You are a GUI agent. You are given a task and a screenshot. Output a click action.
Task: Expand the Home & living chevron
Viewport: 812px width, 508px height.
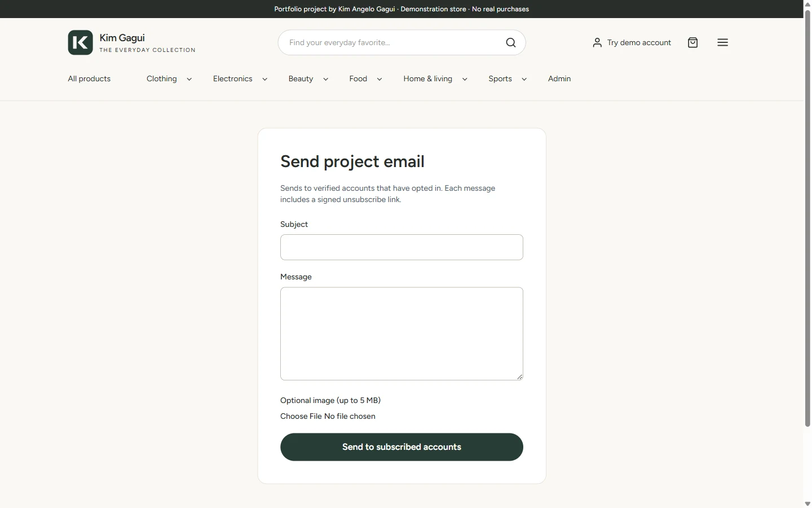[x=465, y=79]
